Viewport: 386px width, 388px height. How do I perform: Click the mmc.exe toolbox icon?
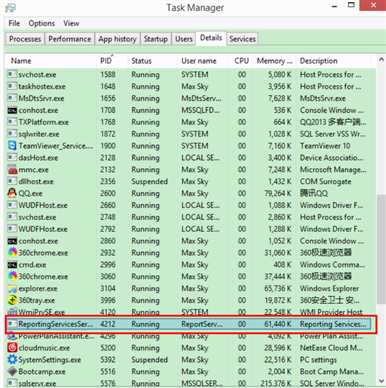click(12, 170)
